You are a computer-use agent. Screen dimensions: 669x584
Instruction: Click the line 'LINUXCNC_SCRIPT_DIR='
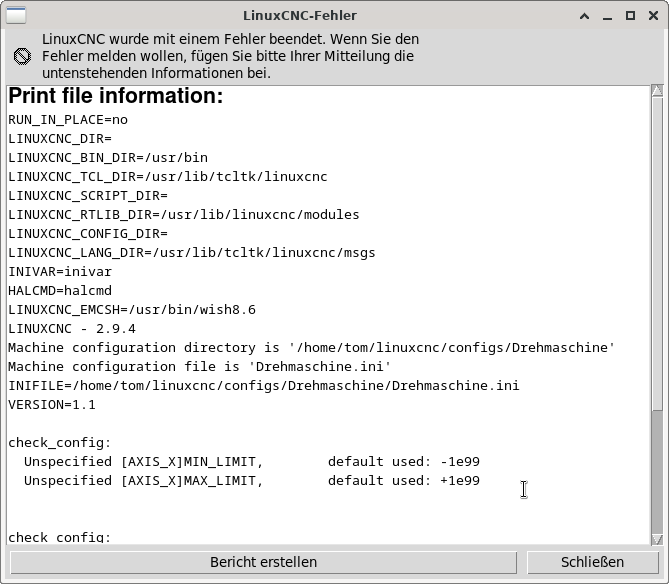(x=88, y=196)
